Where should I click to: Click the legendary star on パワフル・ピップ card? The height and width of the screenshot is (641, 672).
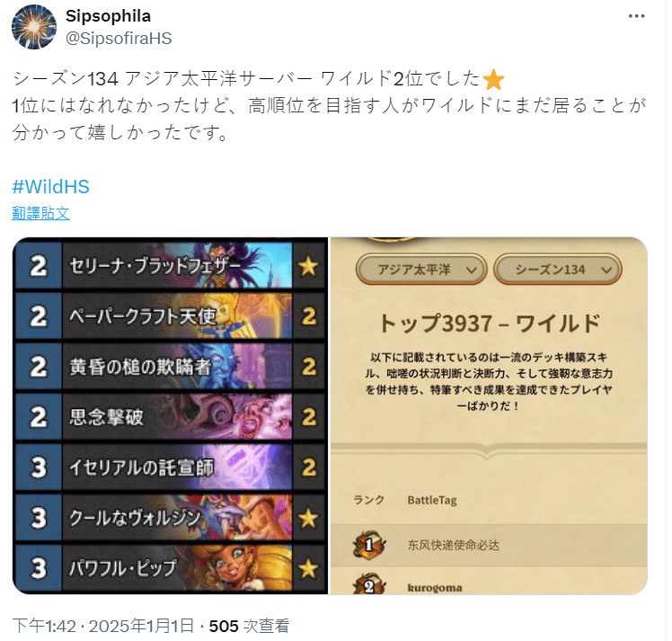pyautogui.click(x=308, y=569)
